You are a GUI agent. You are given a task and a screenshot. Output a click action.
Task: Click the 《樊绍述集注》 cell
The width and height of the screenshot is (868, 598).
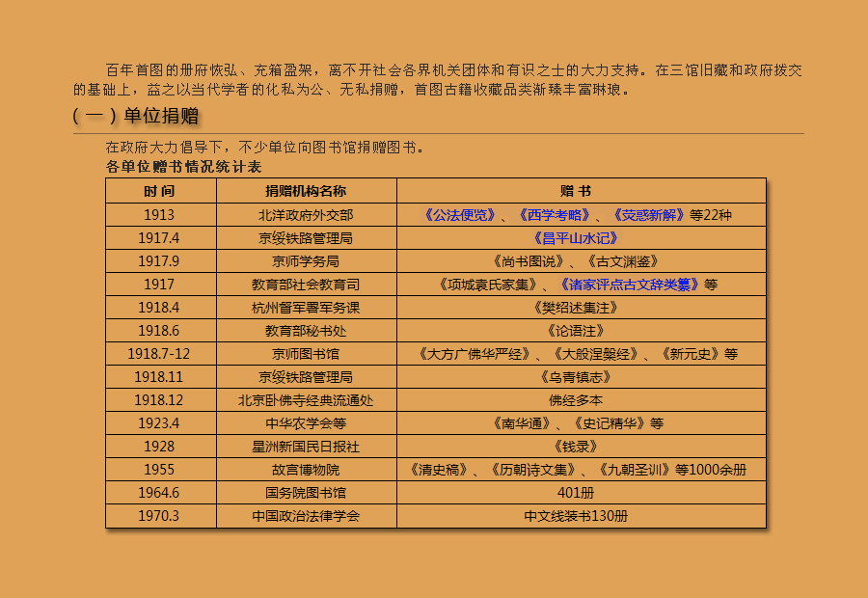(582, 308)
